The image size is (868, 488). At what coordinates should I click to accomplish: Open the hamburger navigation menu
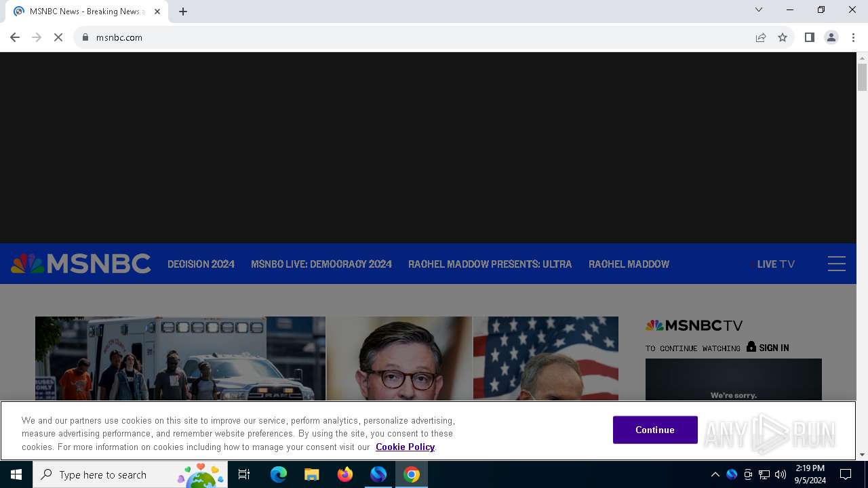click(x=837, y=264)
